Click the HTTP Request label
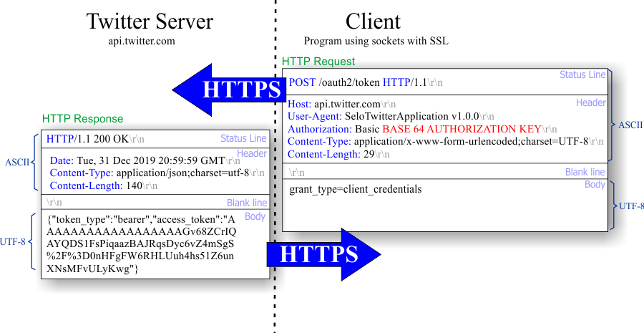Image resolution: width=644 pixels, height=333 pixels. click(x=318, y=62)
